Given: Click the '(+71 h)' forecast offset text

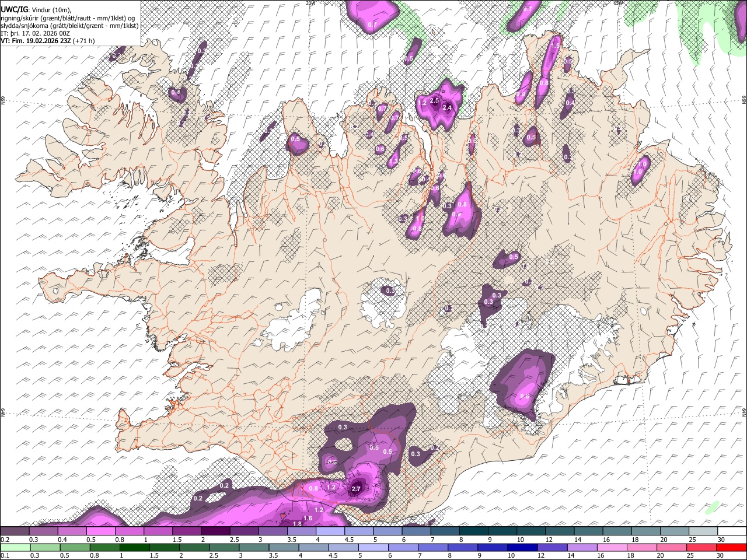Looking at the screenshot, I should [84, 41].
